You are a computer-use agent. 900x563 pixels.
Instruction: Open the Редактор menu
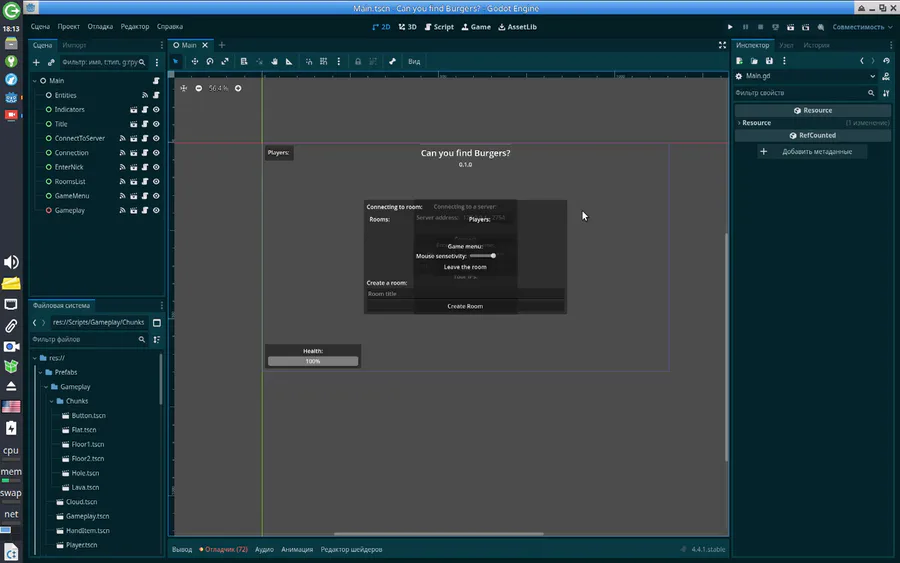[x=135, y=26]
